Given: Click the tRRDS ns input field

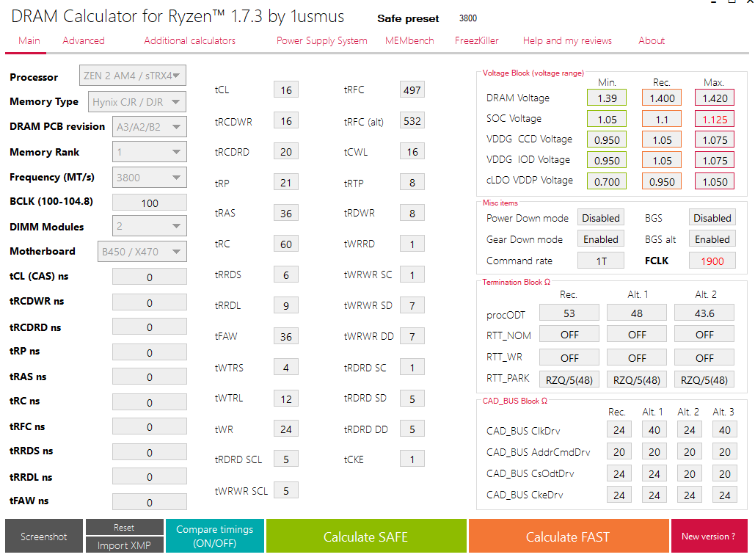Looking at the screenshot, I should click(x=149, y=452).
